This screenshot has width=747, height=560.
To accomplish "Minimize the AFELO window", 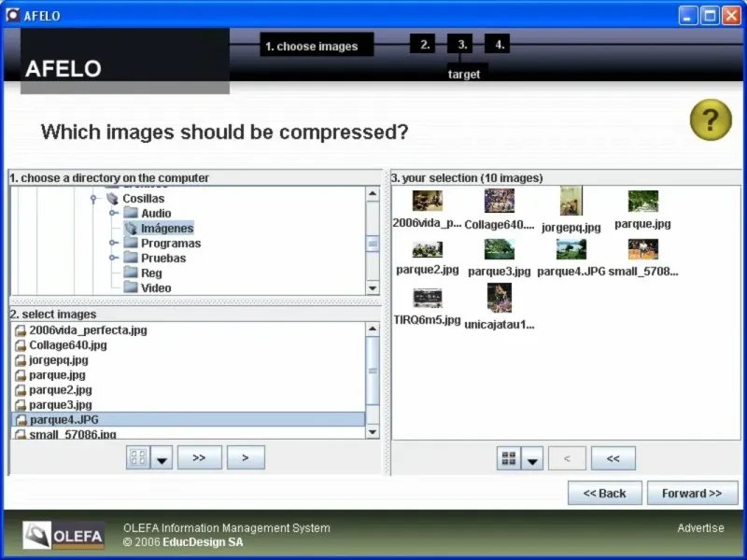I will click(x=687, y=15).
